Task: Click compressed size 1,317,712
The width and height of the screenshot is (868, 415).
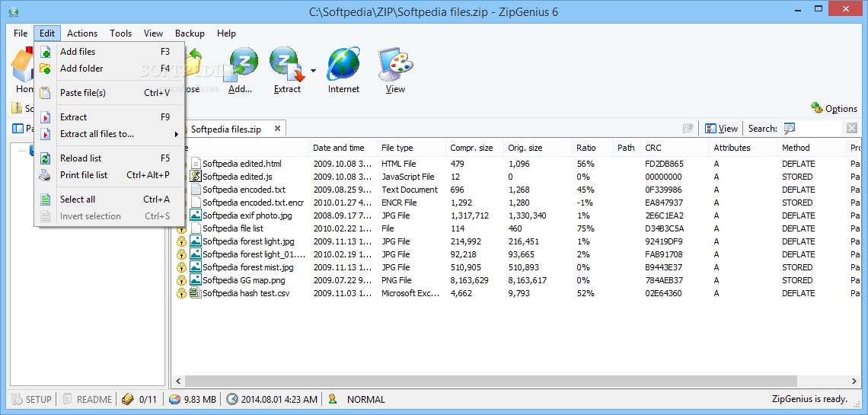Action: tap(470, 215)
